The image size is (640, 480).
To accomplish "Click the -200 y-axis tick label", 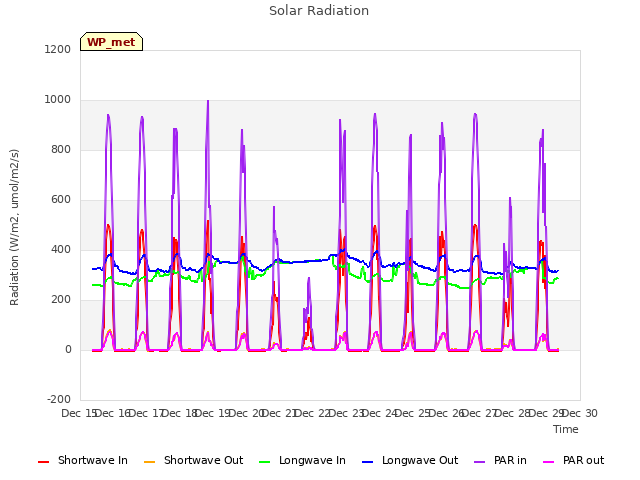I will pyautogui.click(x=59, y=399).
